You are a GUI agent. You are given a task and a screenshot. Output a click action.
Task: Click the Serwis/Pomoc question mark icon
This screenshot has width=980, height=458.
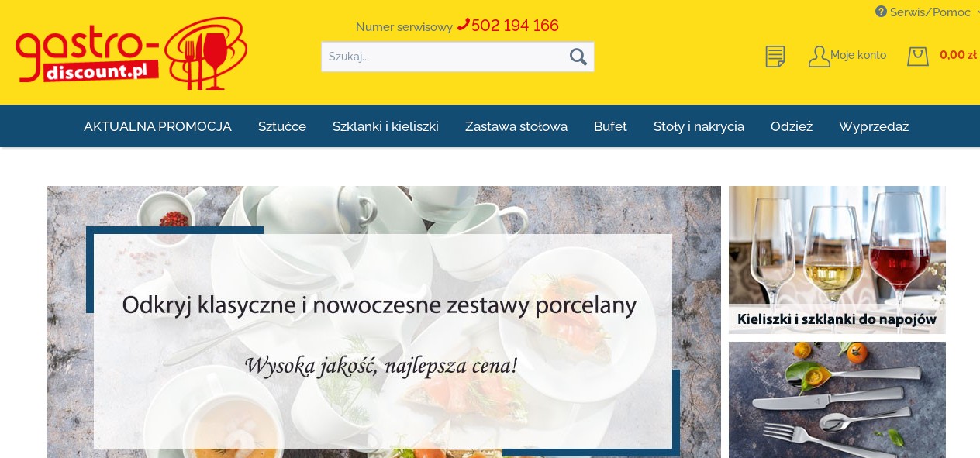click(881, 12)
